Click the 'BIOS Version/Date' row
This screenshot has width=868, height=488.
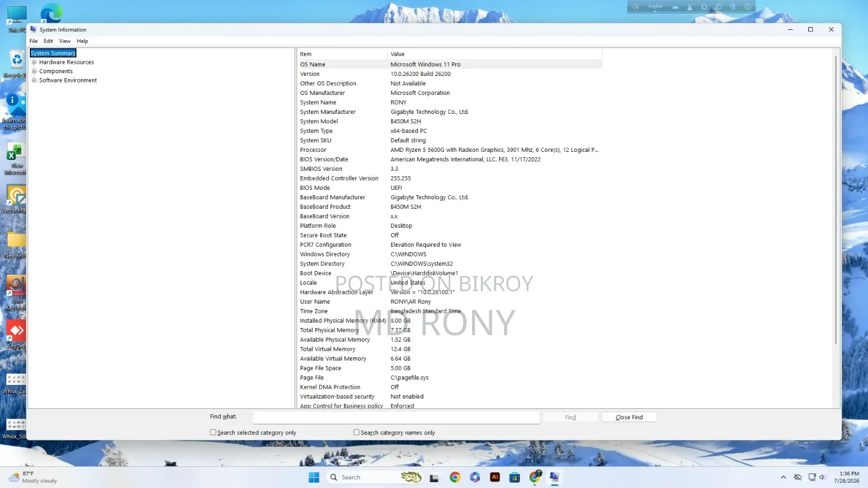450,159
